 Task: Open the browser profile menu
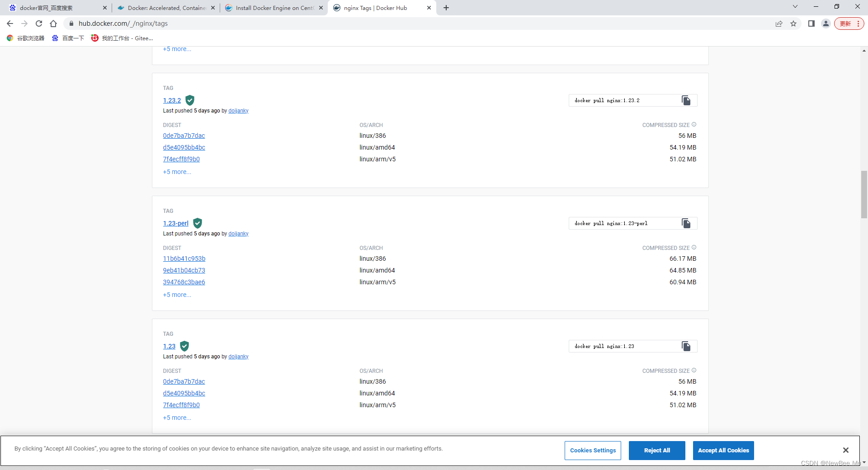tap(826, 23)
